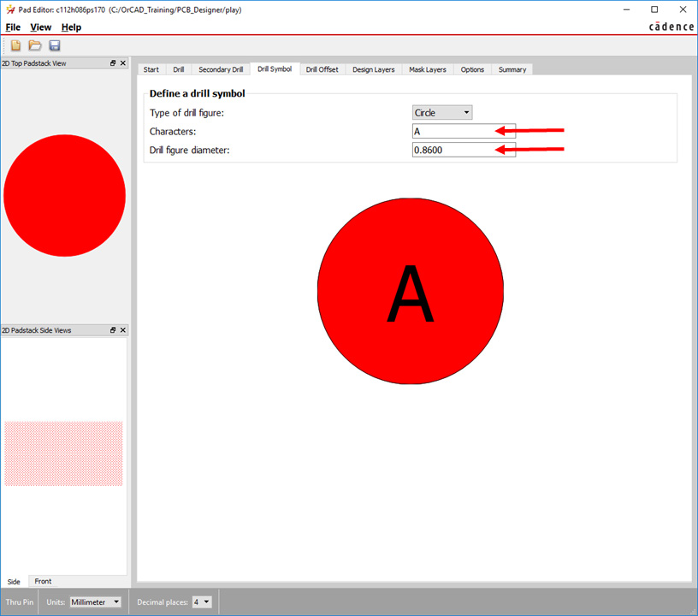Close the Pad Editor window
Screen dimensions: 698x616
683,9
